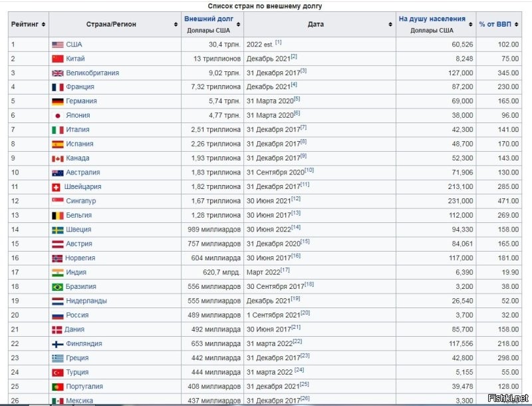
Task: Click the Canada flag icon
Action: click(57, 158)
